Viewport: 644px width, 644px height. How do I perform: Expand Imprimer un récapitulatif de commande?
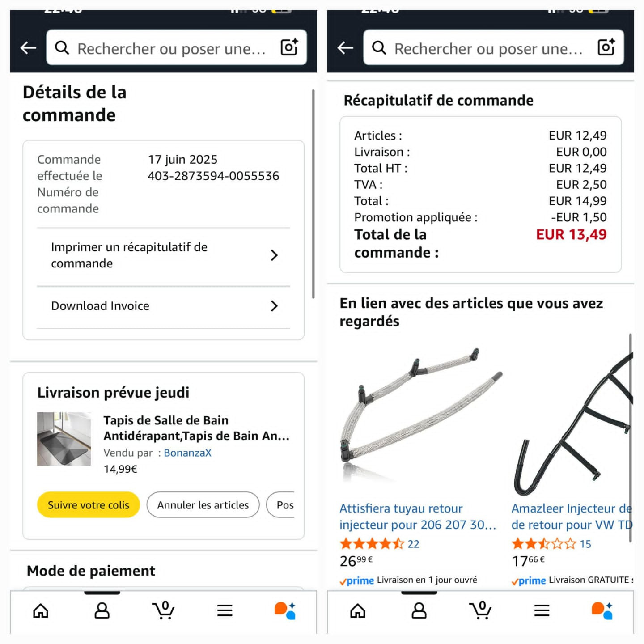[x=164, y=255]
